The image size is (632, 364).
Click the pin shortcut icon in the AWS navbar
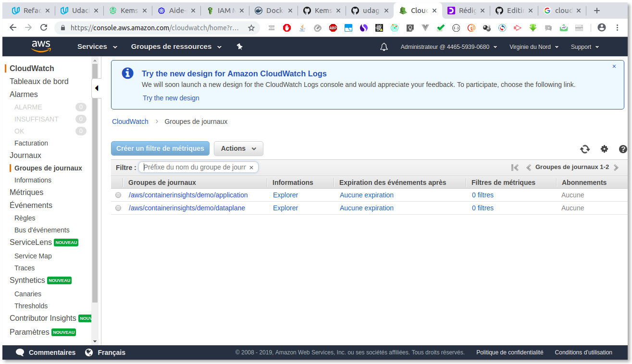point(239,47)
